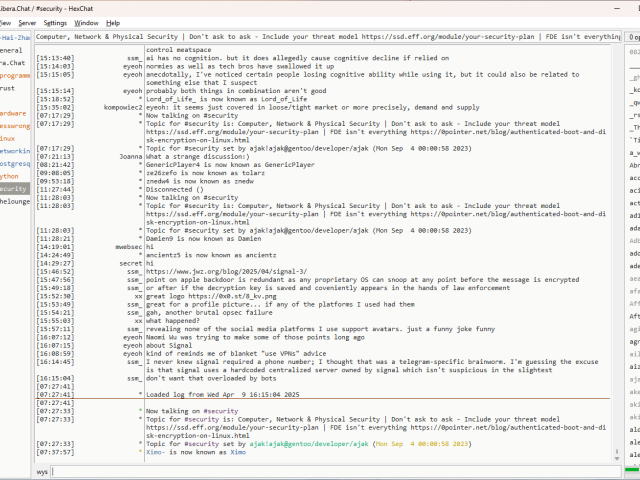Click the colored #security in 'Now talking on' line
This screenshot has height=480, width=640.
click(220, 411)
